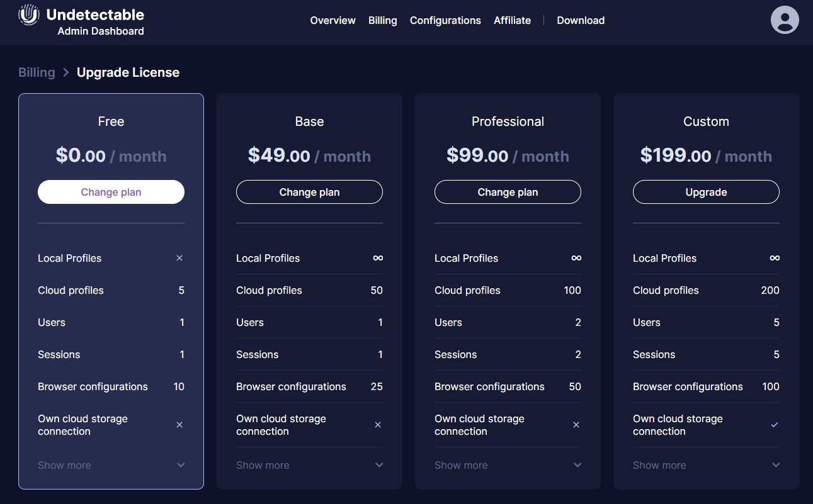Click Change plan on the Base card
The height and width of the screenshot is (504, 813).
[x=309, y=192]
